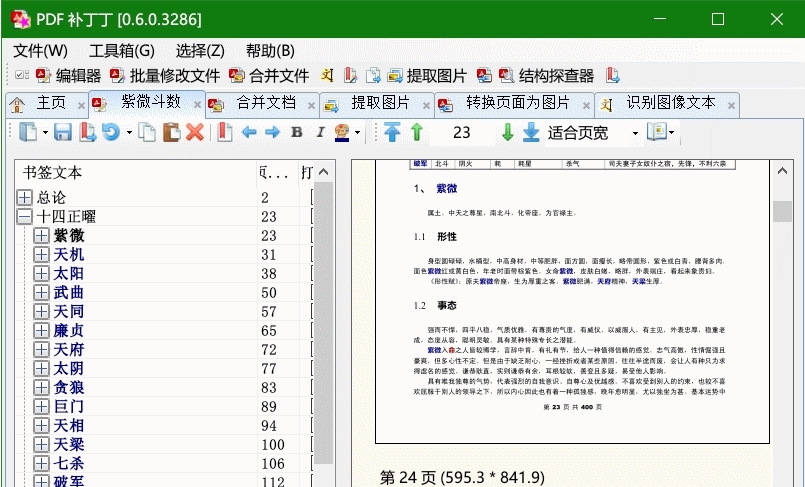Click the bookmark panel scroll up arrow
The height and width of the screenshot is (487, 805).
(x=323, y=172)
